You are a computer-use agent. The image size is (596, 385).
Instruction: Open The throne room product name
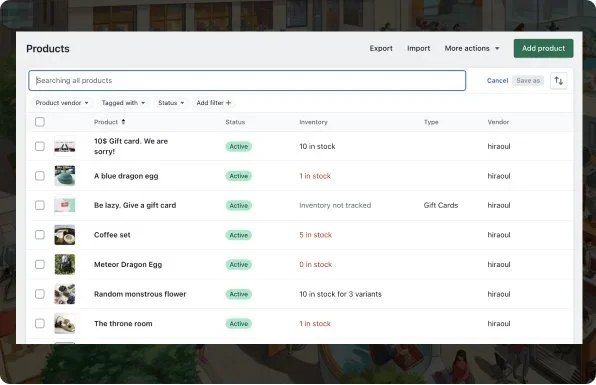pos(123,323)
